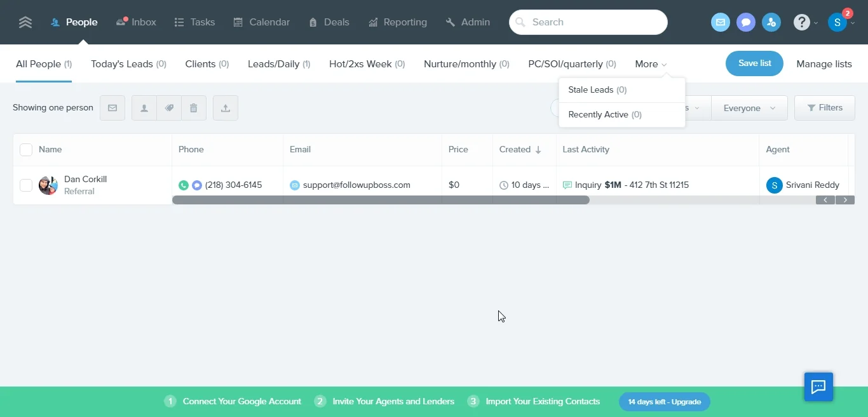Click the scroll left arrow button
The width and height of the screenshot is (868, 417).
pyautogui.click(x=825, y=200)
